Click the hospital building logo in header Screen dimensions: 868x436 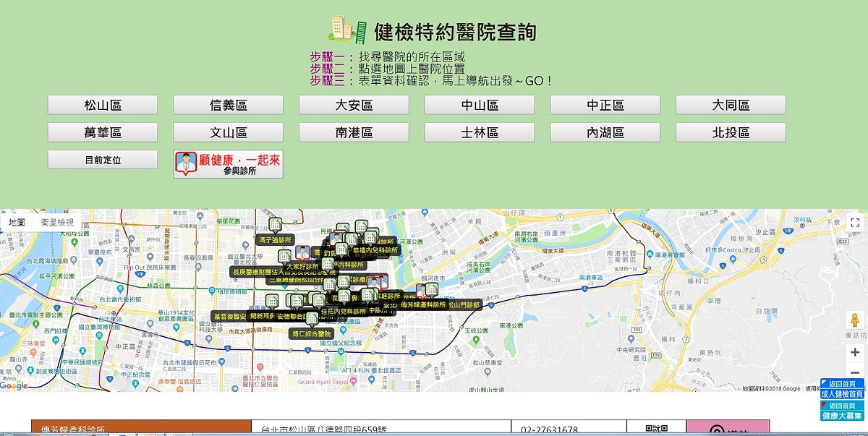click(x=347, y=29)
